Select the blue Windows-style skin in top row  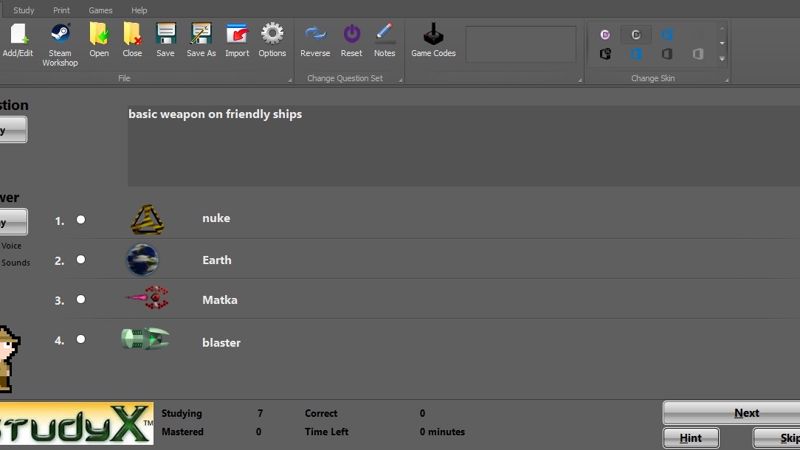667,35
